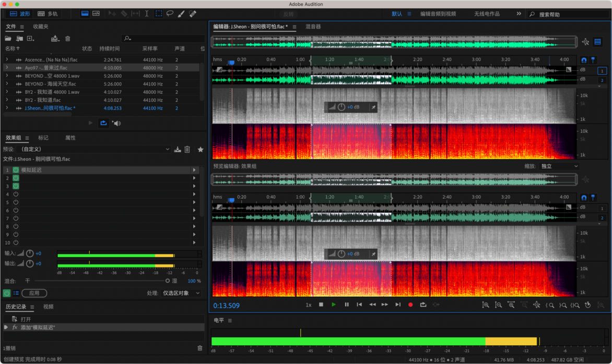Click the 输入 input gain knob
Viewport: 612px width, 364px height.
click(x=30, y=253)
